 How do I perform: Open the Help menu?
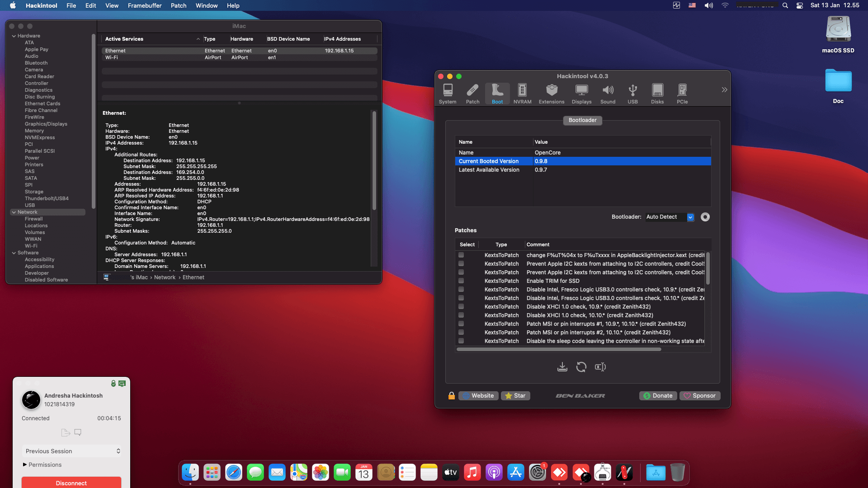[233, 5]
